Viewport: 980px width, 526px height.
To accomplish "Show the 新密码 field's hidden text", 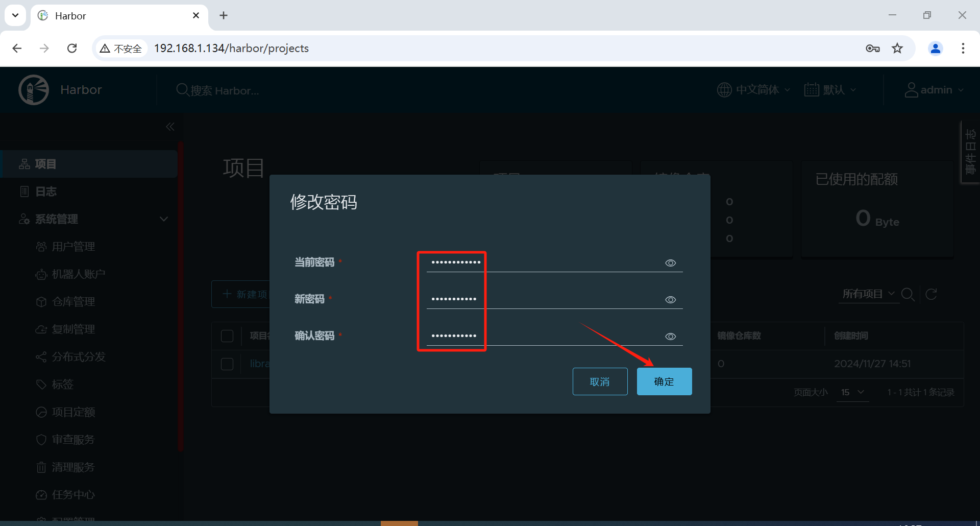I will click(x=671, y=300).
